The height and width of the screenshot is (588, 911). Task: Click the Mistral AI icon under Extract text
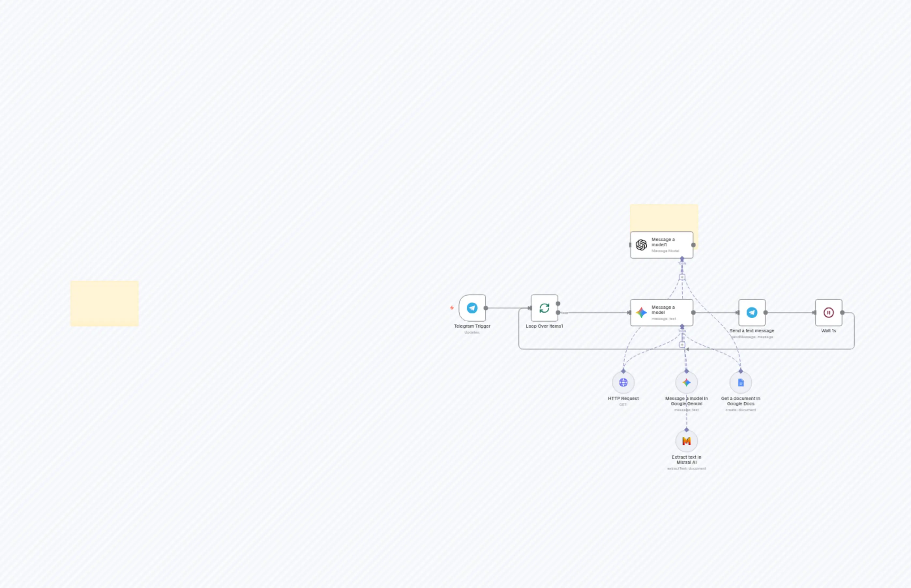click(686, 441)
